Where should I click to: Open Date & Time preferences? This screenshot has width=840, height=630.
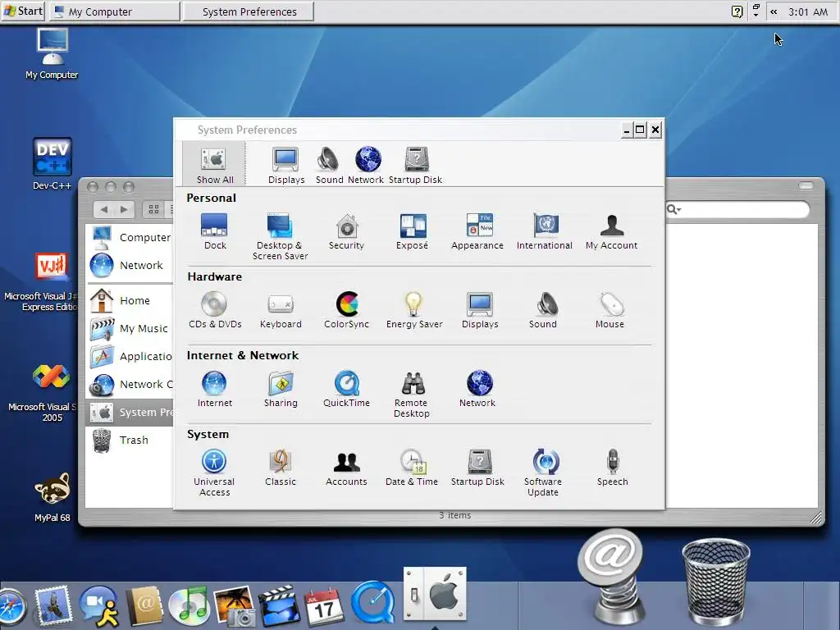(x=412, y=468)
